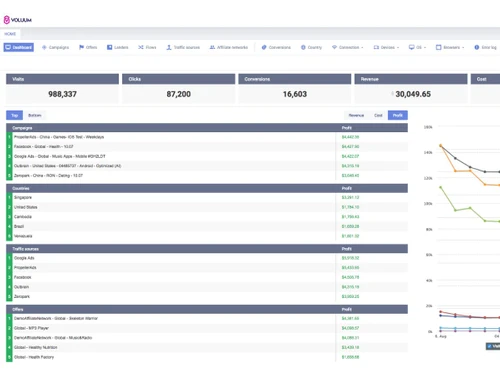500x375 pixels.
Task: Click the Browsers window icon
Action: 439,47
